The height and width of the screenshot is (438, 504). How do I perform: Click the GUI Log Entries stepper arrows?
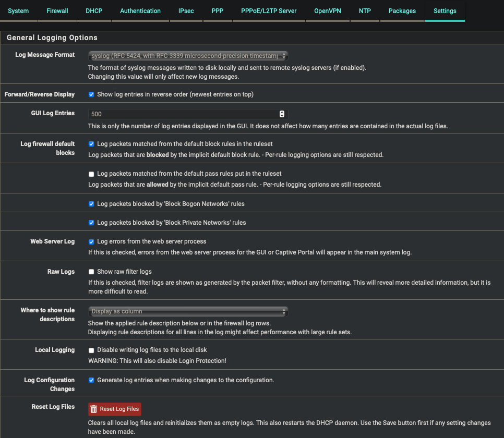click(282, 114)
